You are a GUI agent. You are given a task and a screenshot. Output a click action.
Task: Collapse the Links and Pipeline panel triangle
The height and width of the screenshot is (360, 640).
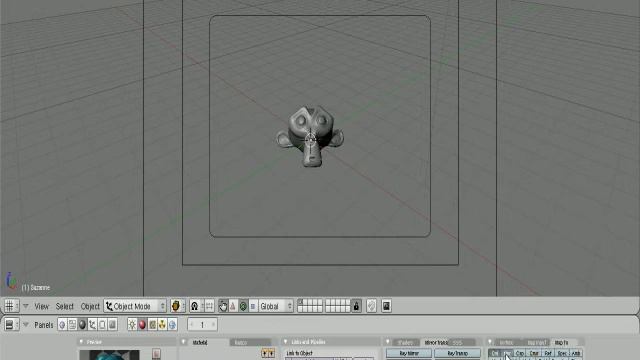coord(285,342)
